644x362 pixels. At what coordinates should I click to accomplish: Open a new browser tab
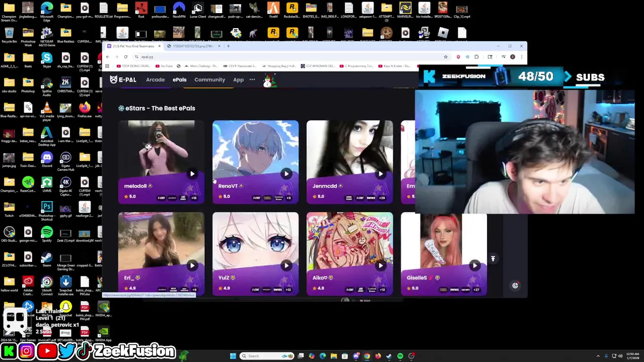[228, 46]
